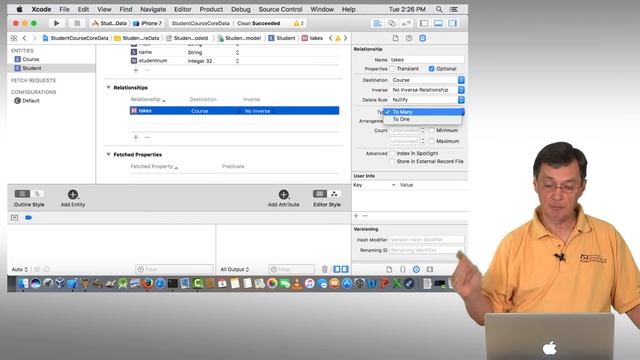Screen dimensions: 640x360
Task: Add a User Info key
Action: tap(356, 216)
